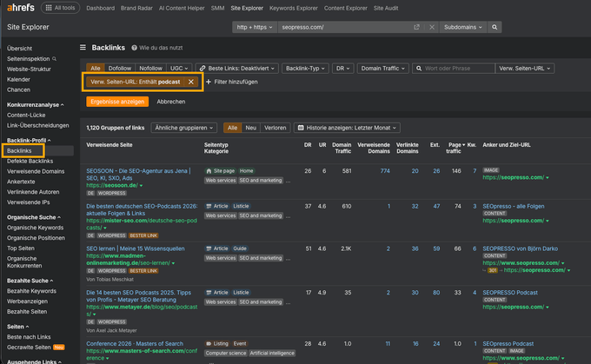Open Ankertexte in sidebar
This screenshot has height=364, width=591.
pyautogui.click(x=21, y=182)
